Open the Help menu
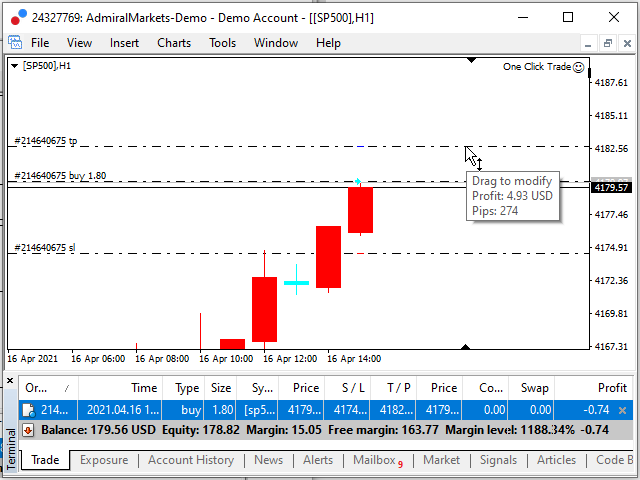 coord(328,43)
